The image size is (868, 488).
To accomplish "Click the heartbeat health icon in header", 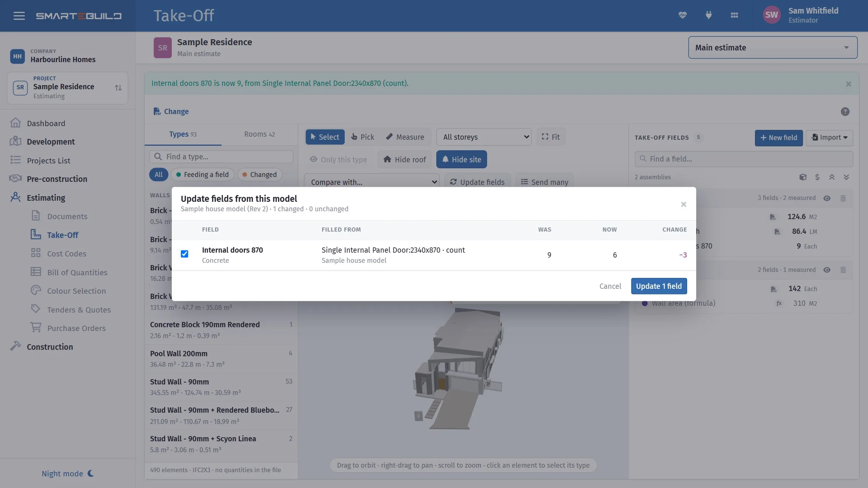I will tap(682, 15).
